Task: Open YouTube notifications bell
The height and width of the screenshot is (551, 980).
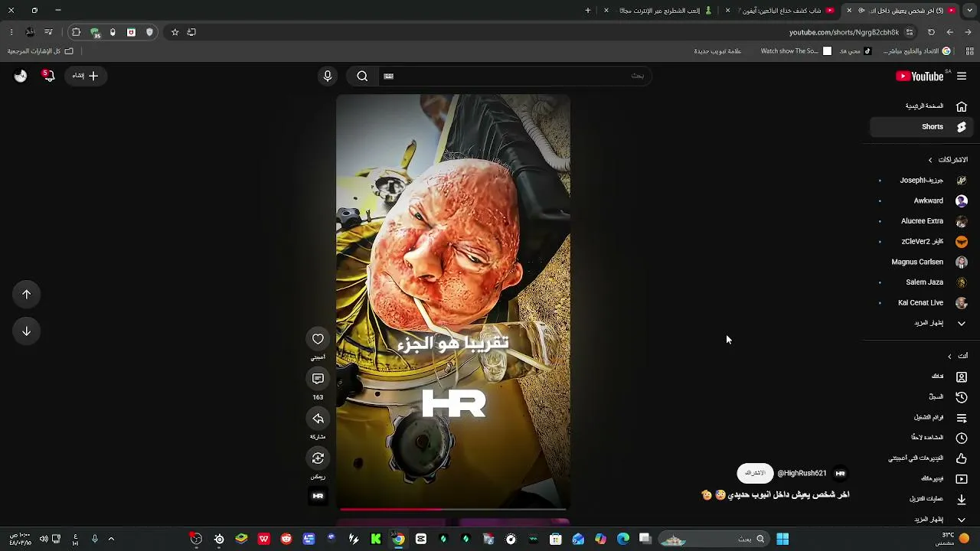Action: pos(49,76)
